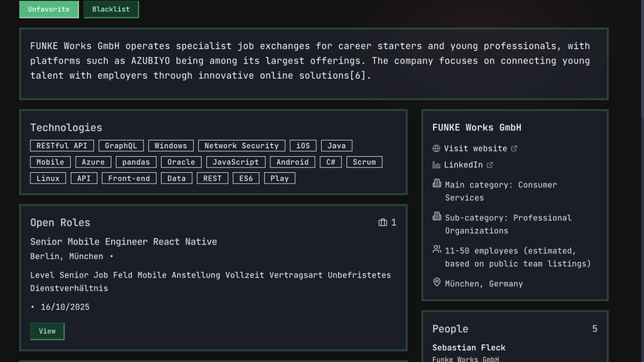Select the Mobile technology tag
Screen dimensions: 644x362
coord(50,162)
